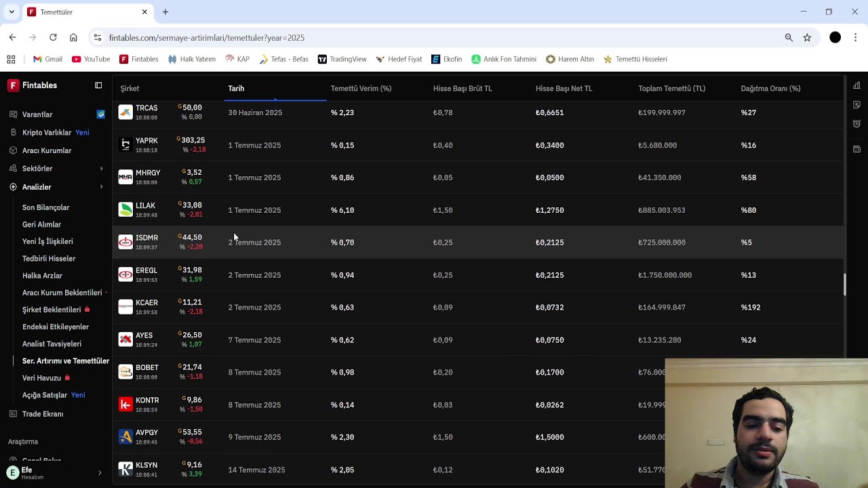868x488 pixels.
Task: Click the address bar URL
Action: click(x=207, y=38)
